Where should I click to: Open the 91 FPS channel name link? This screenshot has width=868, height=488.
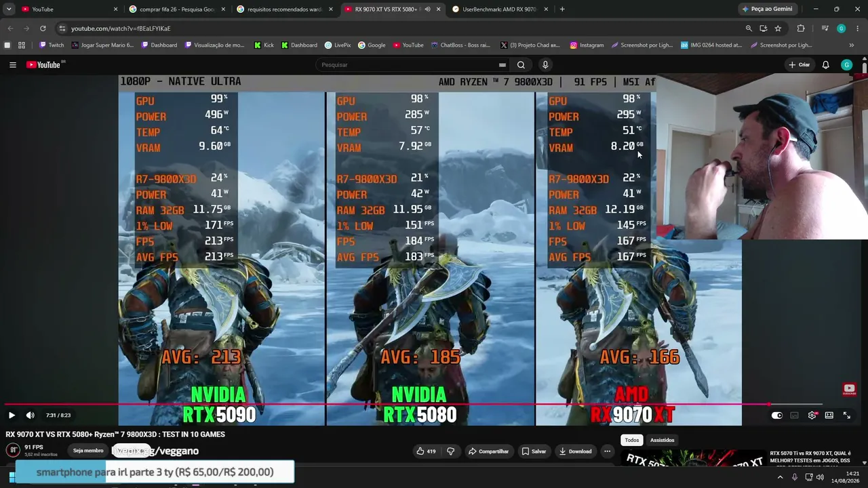(x=34, y=447)
